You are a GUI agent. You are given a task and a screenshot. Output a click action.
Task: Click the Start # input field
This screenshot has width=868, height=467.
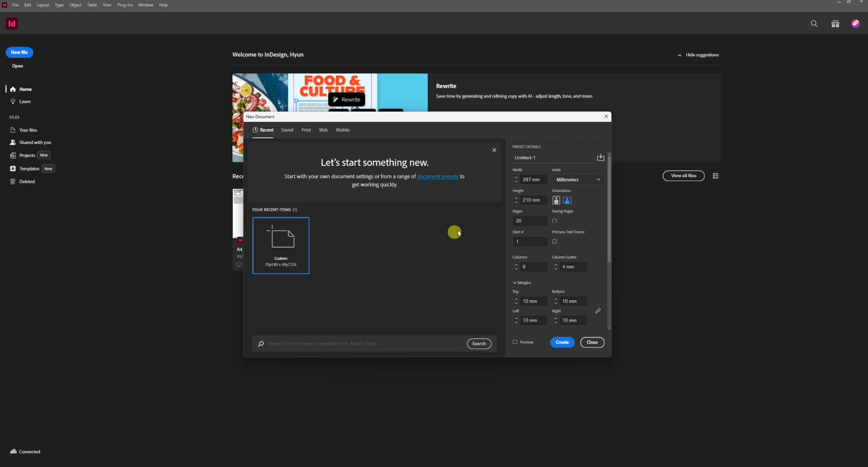pos(530,242)
